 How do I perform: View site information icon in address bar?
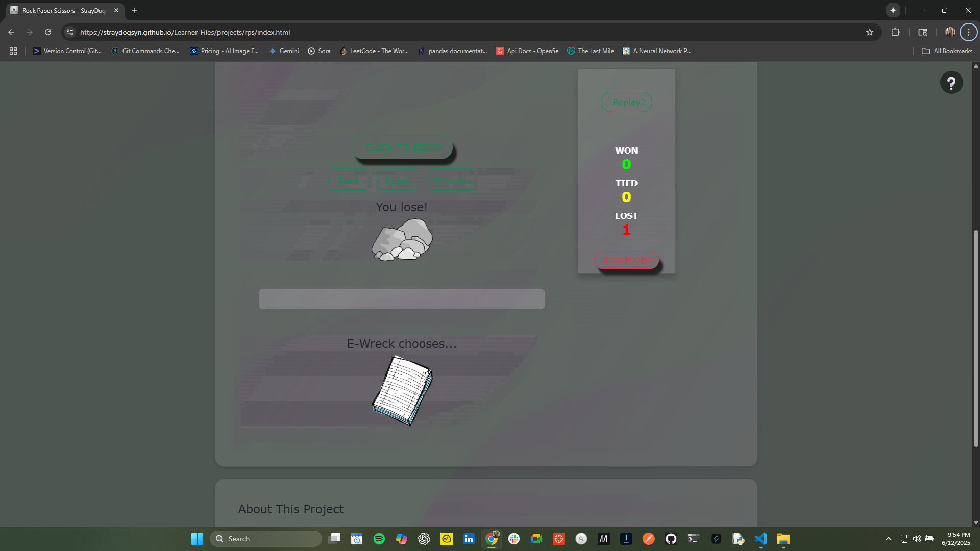click(70, 32)
